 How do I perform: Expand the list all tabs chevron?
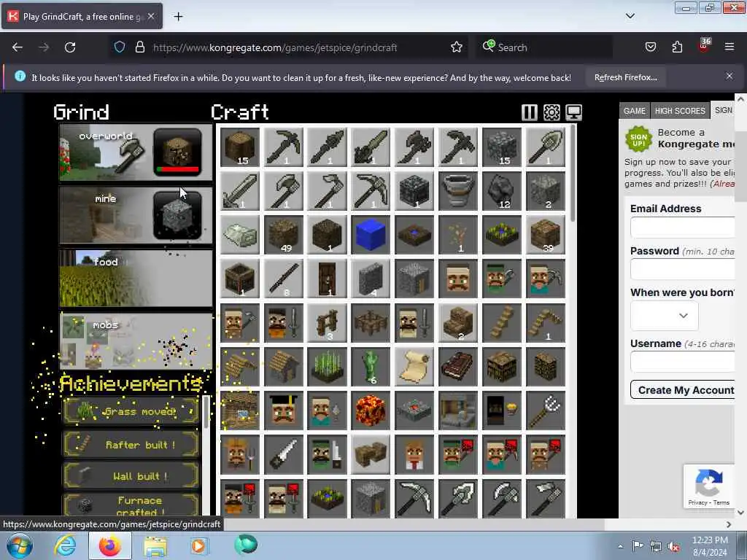630,16
